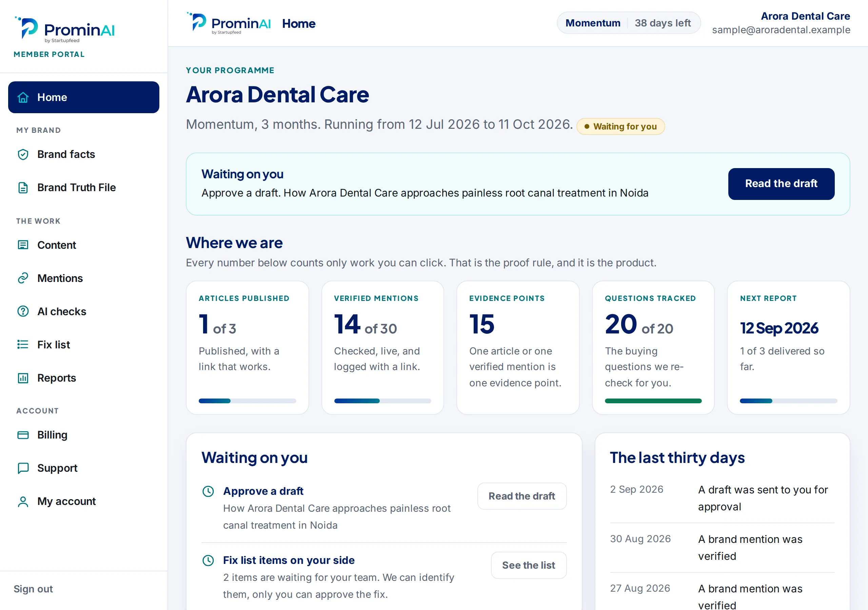Click the Verified mentions progress bar
Image resolution: width=868 pixels, height=610 pixels.
[x=382, y=401]
